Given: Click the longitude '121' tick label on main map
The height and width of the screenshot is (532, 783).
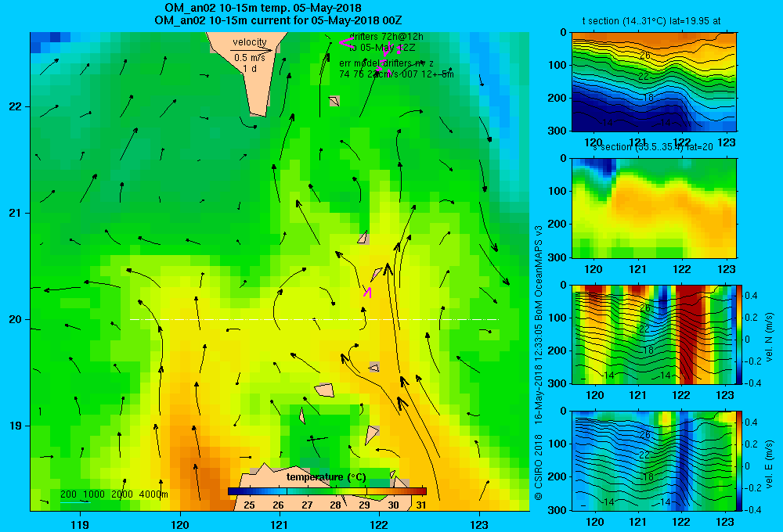Looking at the screenshot, I should 280,524.
